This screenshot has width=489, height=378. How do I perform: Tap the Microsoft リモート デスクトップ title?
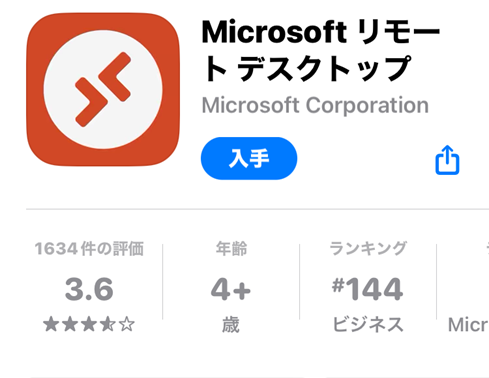click(321, 50)
